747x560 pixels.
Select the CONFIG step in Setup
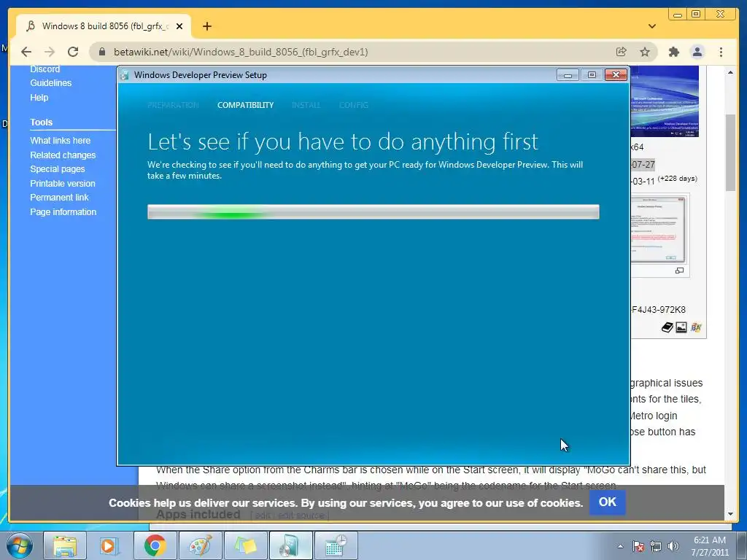[x=354, y=105]
